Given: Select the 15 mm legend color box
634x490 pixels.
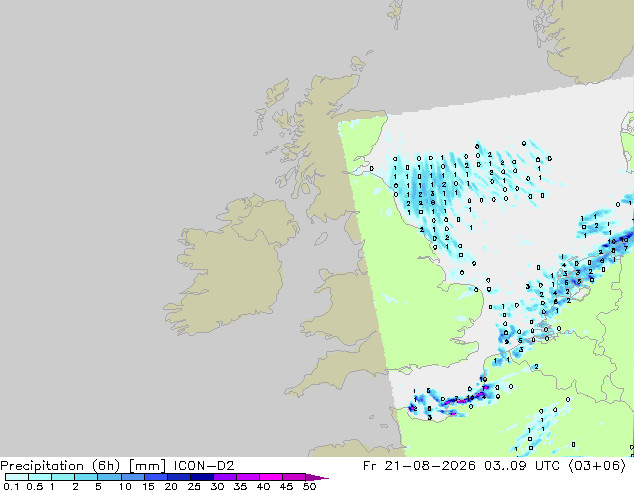Looking at the screenshot, I should [156, 477].
